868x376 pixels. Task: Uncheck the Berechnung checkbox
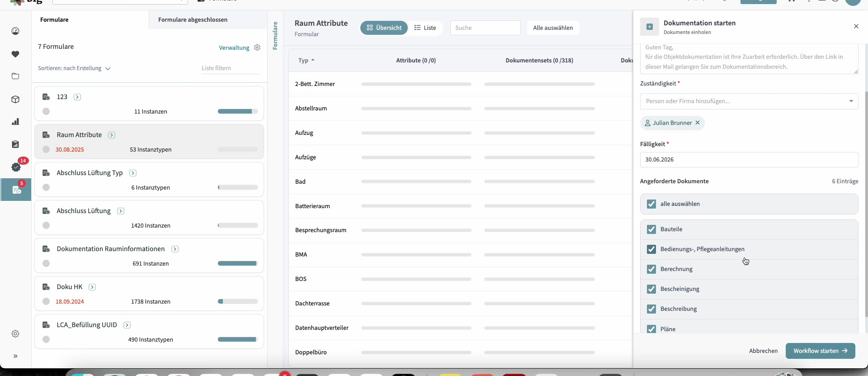(651, 269)
